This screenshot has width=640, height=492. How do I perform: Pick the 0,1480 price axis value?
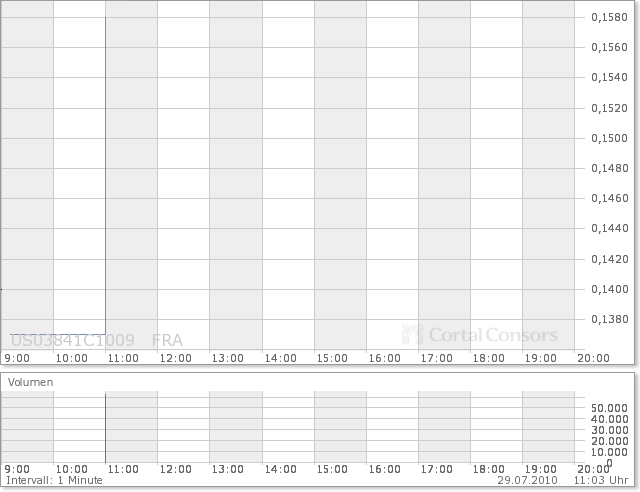pyautogui.click(x=609, y=168)
